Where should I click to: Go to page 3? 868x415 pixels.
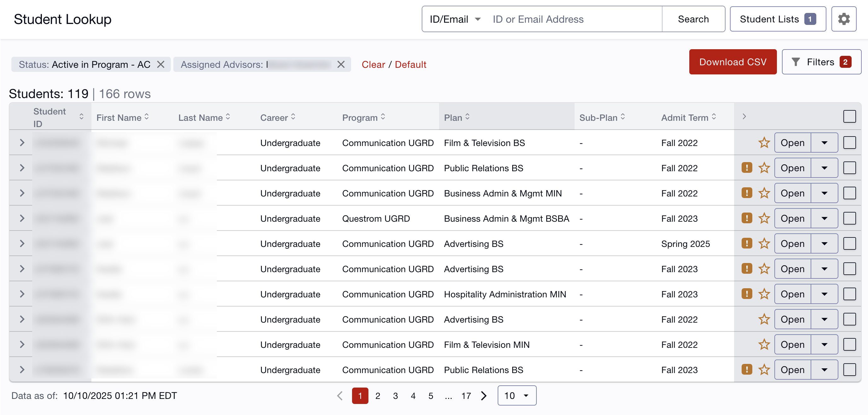[x=395, y=396]
